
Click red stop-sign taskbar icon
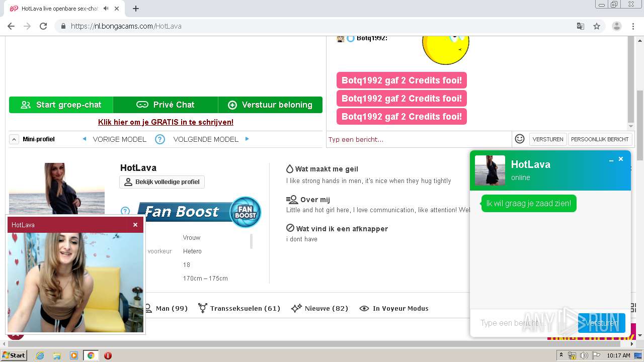pyautogui.click(x=108, y=355)
